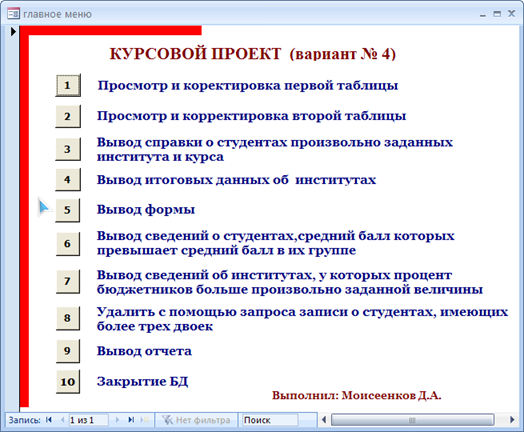
Task: Close the database with button 10
Action: (x=68, y=382)
